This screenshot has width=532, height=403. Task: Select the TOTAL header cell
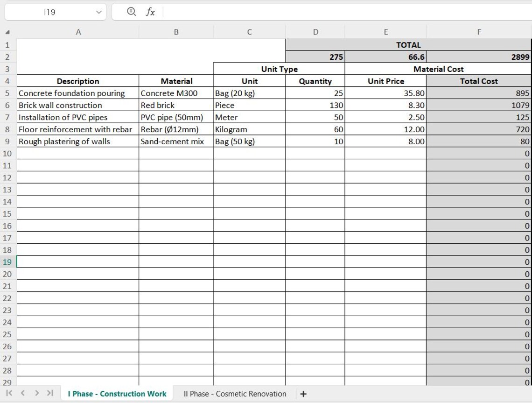click(408, 44)
